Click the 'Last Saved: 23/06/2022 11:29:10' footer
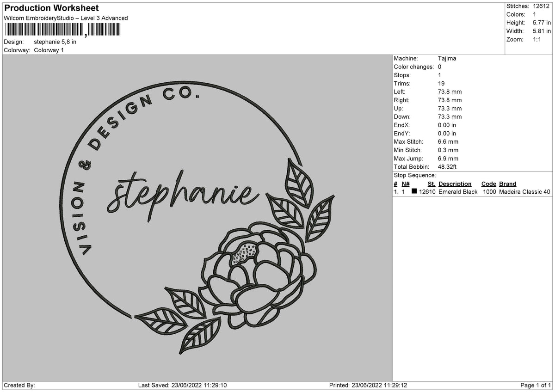This screenshot has height=392, width=555. point(183,386)
